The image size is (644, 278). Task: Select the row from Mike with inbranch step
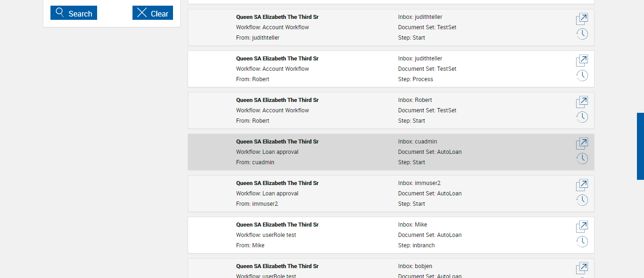358,235
